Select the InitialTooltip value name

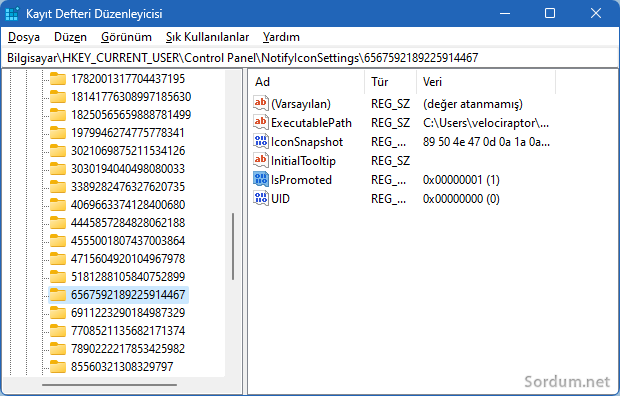(303, 161)
